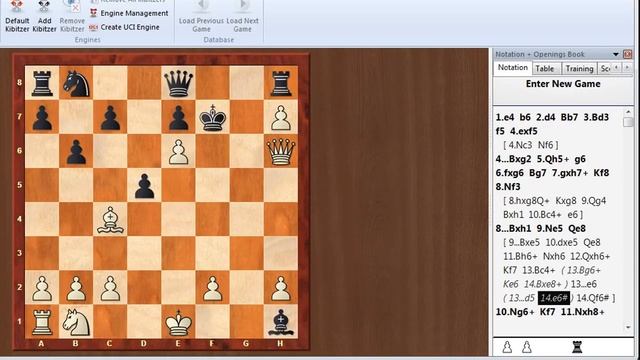640x360 pixels.
Task: Close the Notation + Openings Book panel
Action: click(x=627, y=54)
